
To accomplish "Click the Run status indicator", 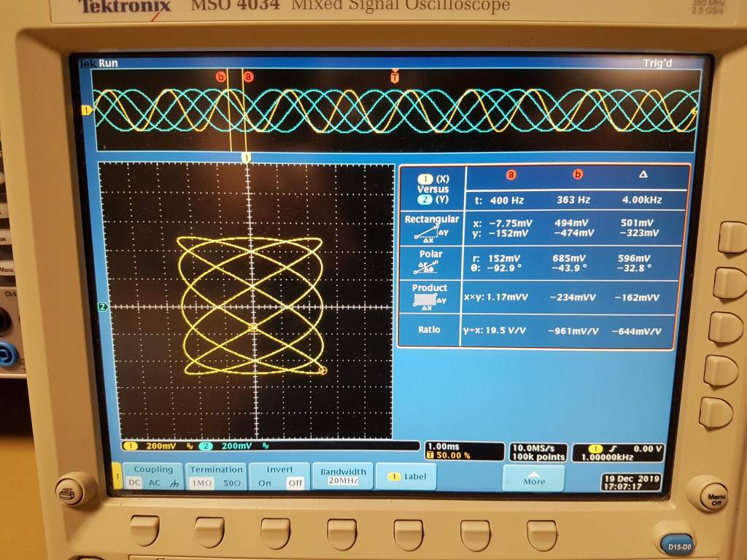I will tap(108, 63).
